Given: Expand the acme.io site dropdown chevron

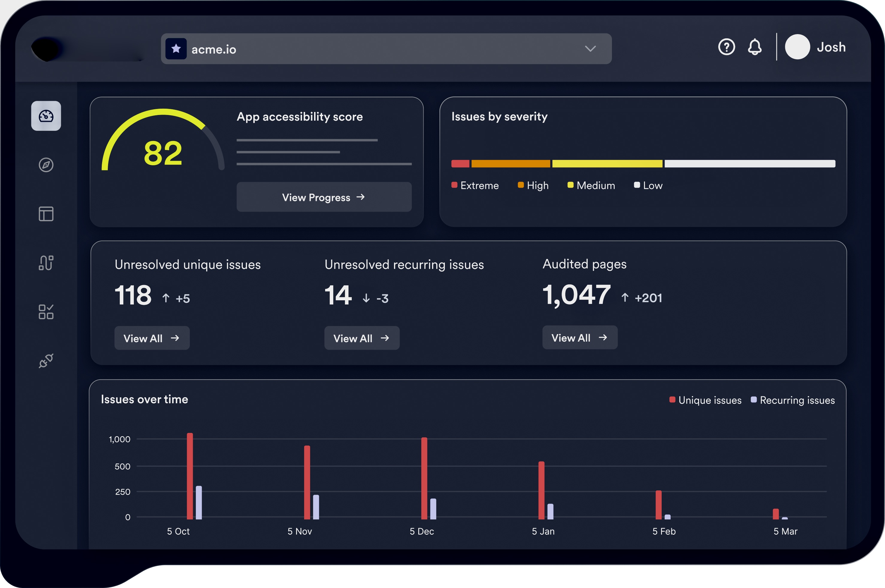Looking at the screenshot, I should pos(590,49).
